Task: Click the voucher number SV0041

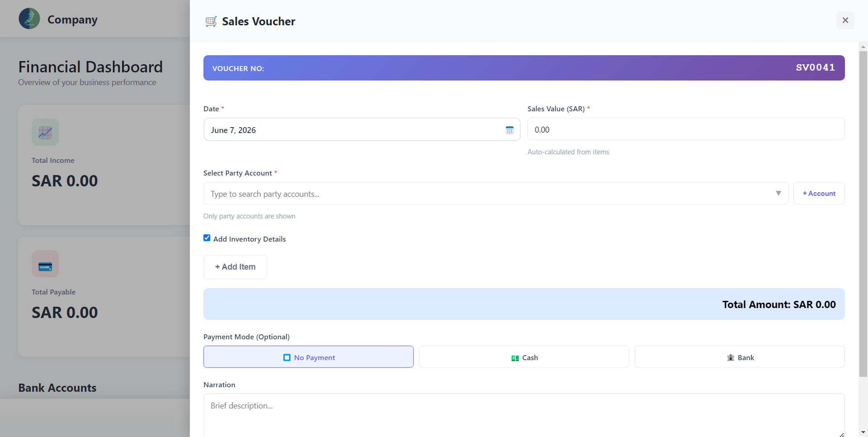Action: 816,67
